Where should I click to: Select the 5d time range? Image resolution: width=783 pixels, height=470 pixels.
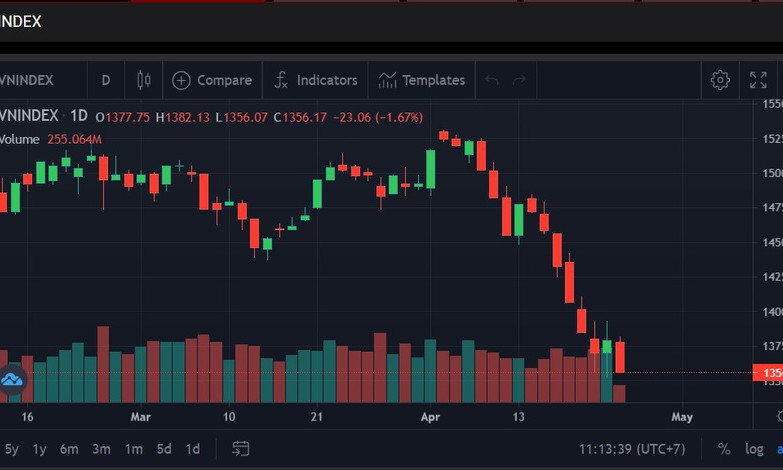pos(164,449)
